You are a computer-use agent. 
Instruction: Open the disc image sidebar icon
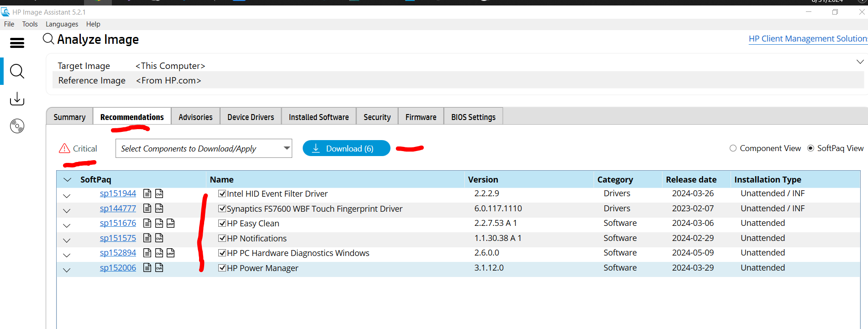tap(17, 125)
